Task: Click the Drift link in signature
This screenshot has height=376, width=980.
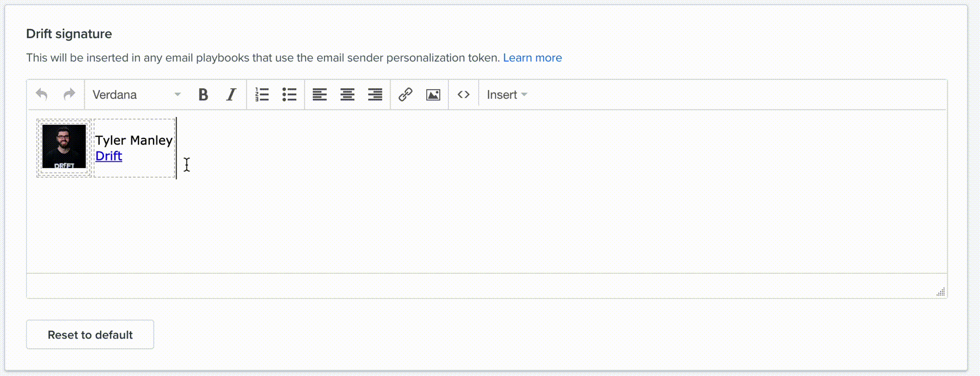Action: click(x=109, y=156)
